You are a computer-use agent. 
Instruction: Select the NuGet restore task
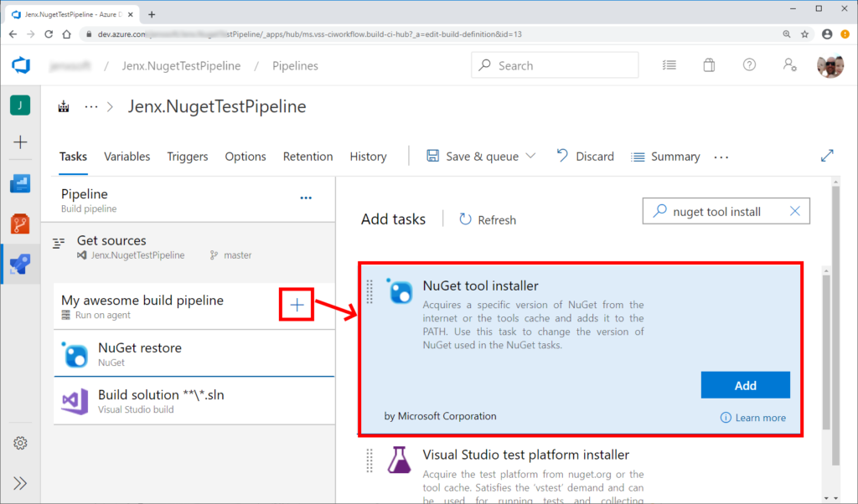pyautogui.click(x=194, y=353)
